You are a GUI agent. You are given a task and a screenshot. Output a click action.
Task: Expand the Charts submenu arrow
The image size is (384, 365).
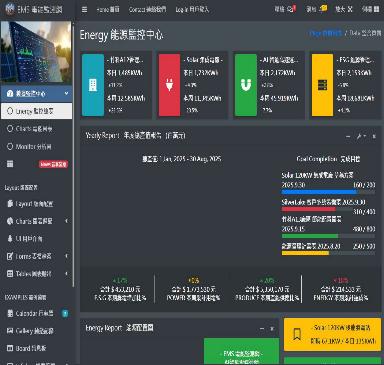[66, 221]
